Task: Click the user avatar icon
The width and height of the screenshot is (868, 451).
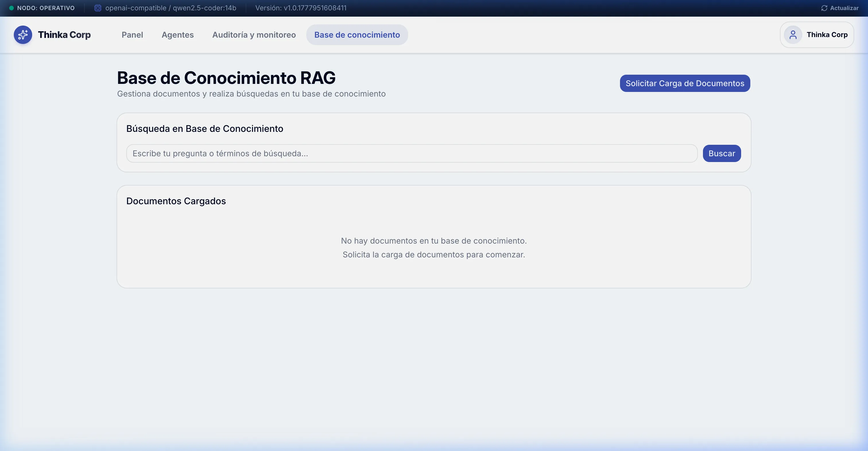Action: [793, 35]
